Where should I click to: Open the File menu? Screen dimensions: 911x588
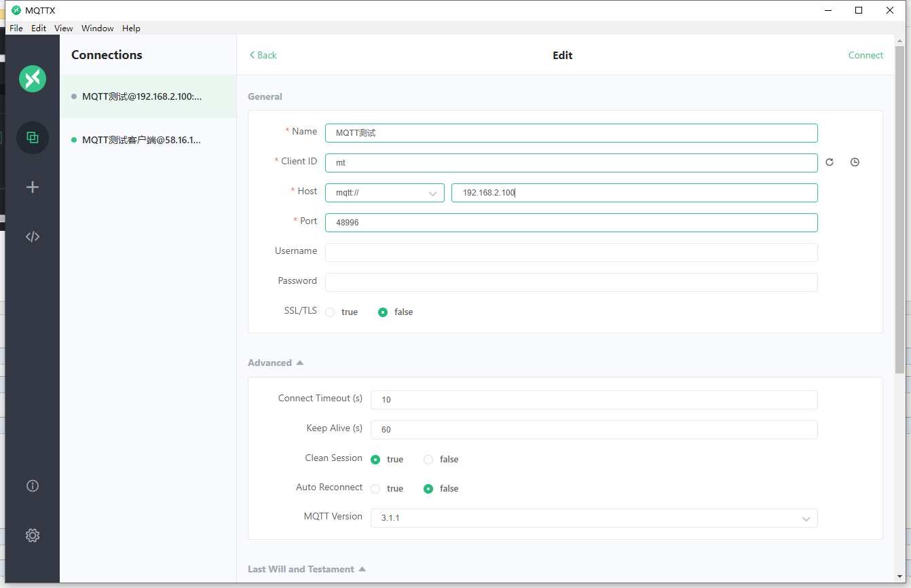click(x=16, y=29)
